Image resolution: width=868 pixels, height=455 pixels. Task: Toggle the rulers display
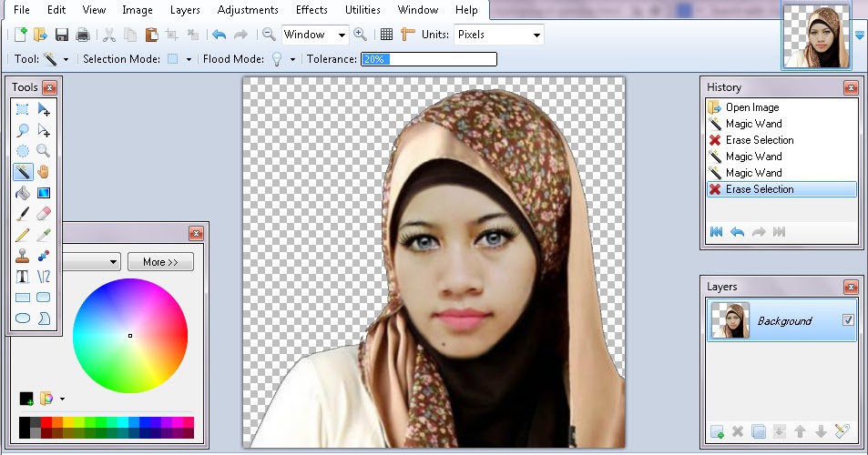tap(408, 35)
